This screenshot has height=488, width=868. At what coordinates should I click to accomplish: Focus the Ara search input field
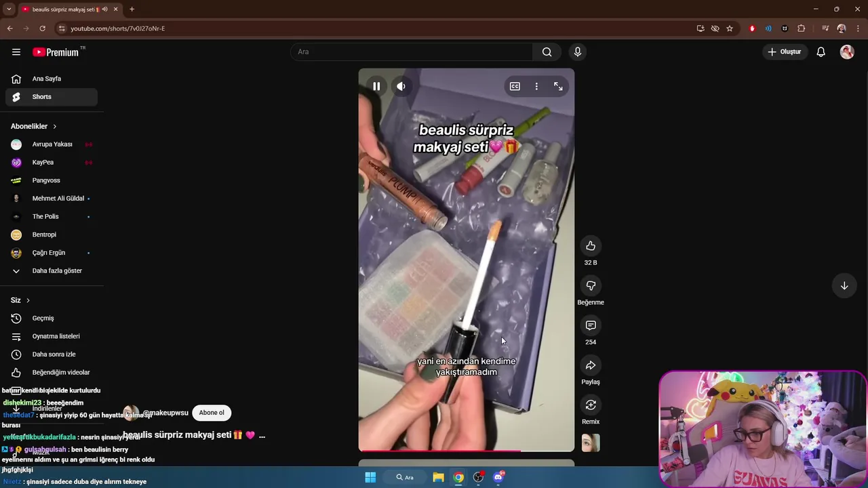click(412, 52)
